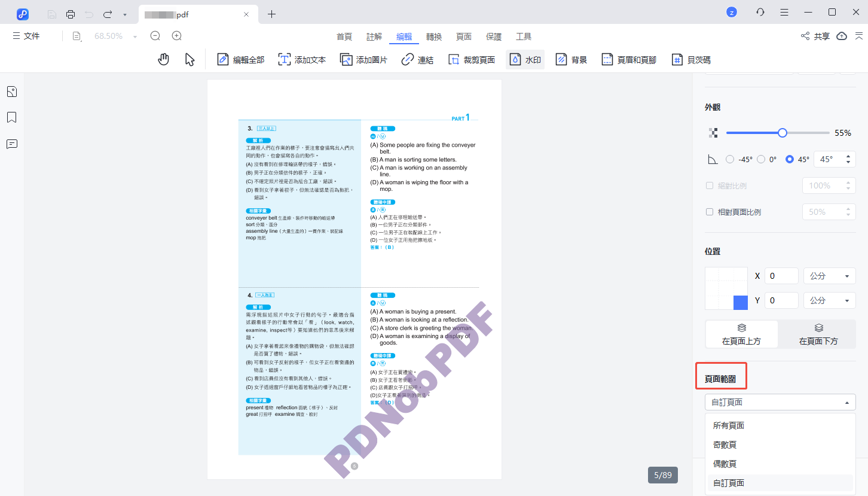Open the X position unit dropdown
868x496 pixels.
pyautogui.click(x=829, y=276)
